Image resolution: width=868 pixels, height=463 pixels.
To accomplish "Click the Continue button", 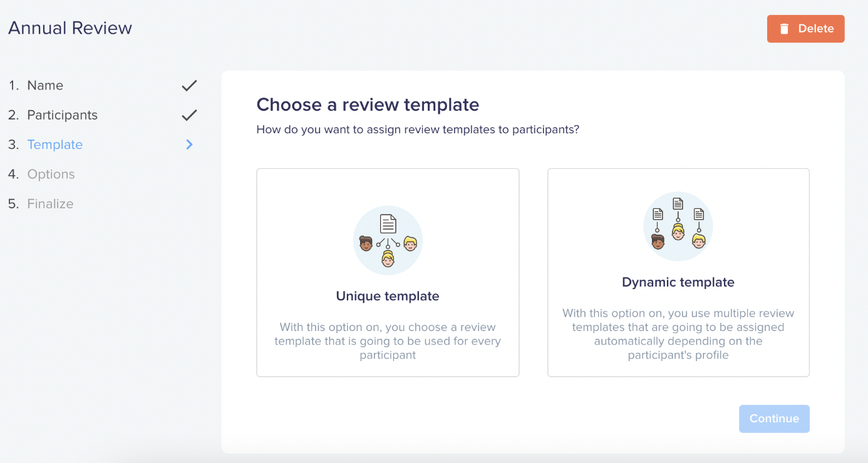I will (x=774, y=419).
